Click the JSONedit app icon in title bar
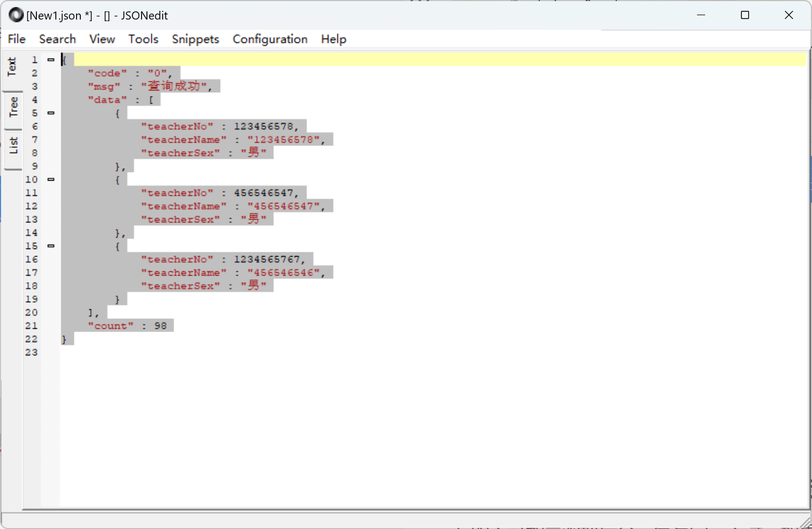 pos(16,15)
